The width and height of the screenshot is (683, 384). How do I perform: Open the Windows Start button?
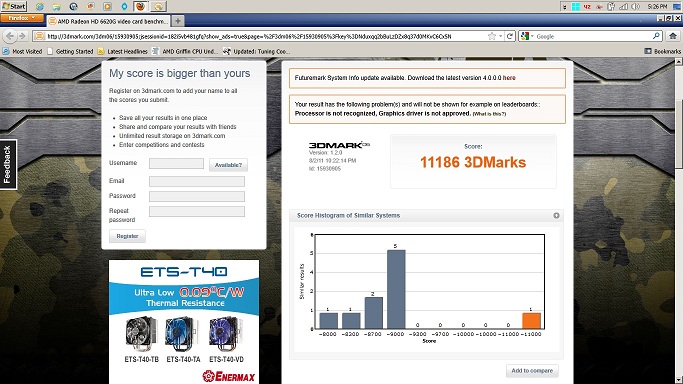14,6
